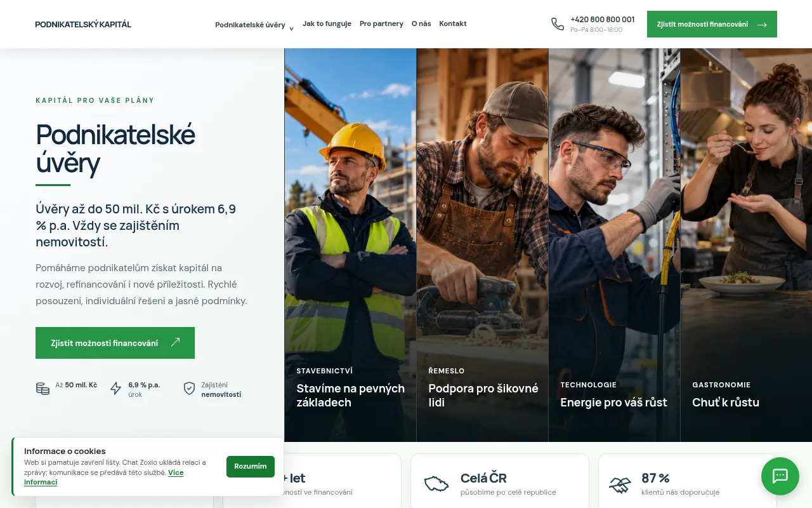This screenshot has height=508, width=812.
Task: Select the Technologie image panel
Action: tap(615, 245)
